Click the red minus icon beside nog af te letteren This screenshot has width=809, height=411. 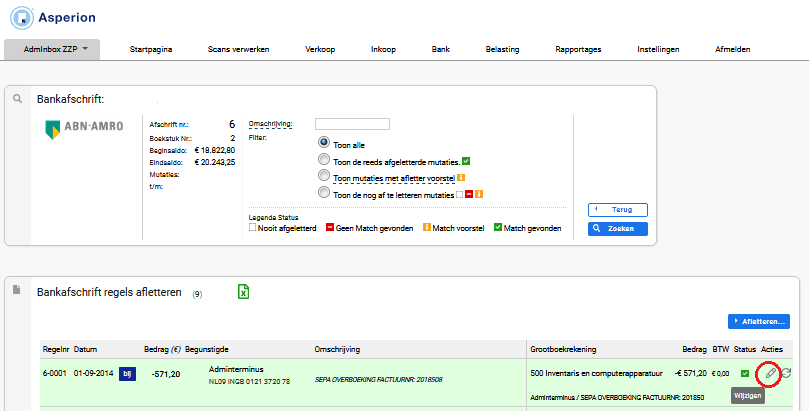tap(469, 194)
